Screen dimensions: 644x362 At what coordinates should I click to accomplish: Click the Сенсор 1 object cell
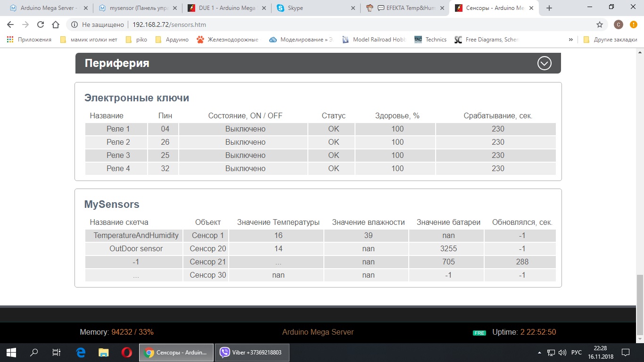click(206, 236)
